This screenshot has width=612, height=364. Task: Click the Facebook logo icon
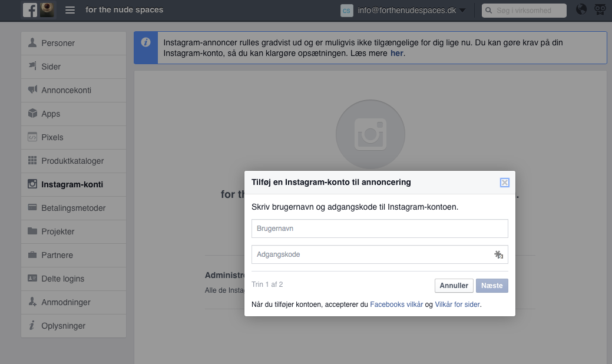click(x=30, y=10)
